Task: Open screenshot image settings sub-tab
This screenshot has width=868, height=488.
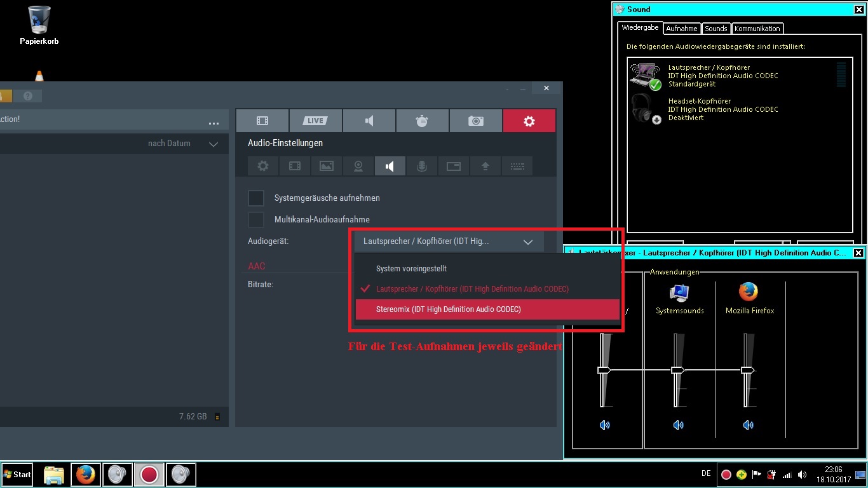Action: coord(327,166)
